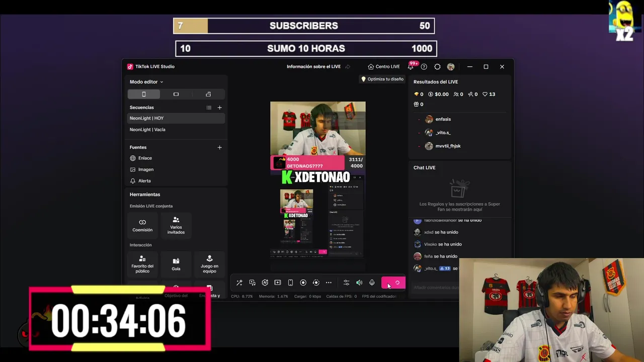Select scene NeonLight | HOY
This screenshot has width=644, height=362.
click(176, 118)
